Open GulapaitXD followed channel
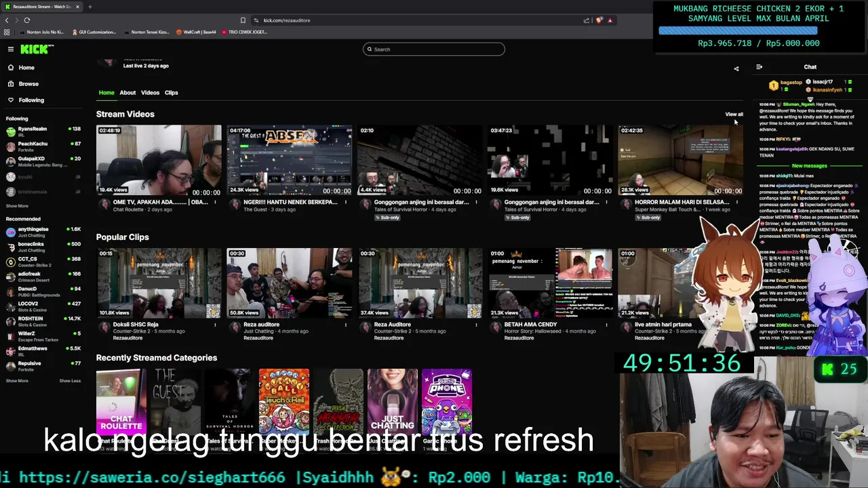The image size is (868, 488). (x=43, y=161)
